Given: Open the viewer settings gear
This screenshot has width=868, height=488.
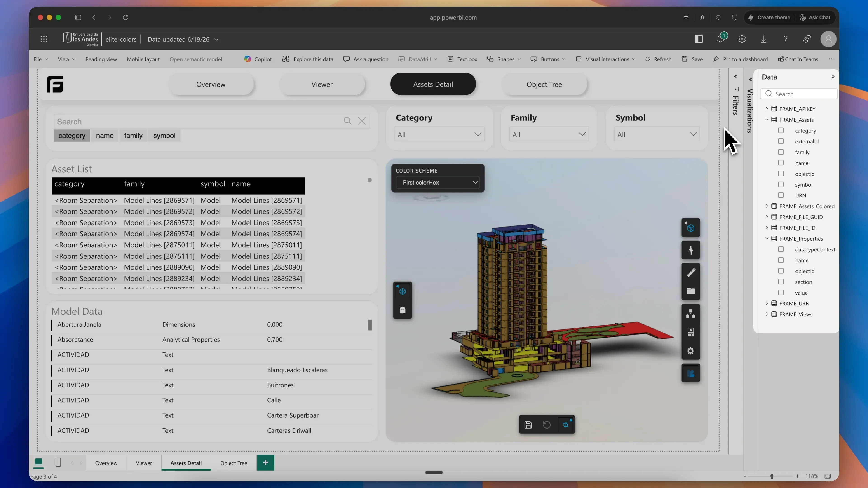Looking at the screenshot, I should coord(690,351).
